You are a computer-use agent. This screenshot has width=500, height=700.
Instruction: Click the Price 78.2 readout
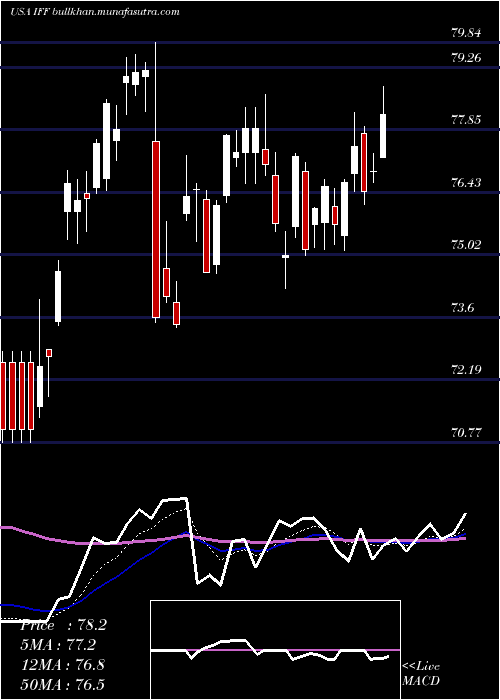[63, 625]
